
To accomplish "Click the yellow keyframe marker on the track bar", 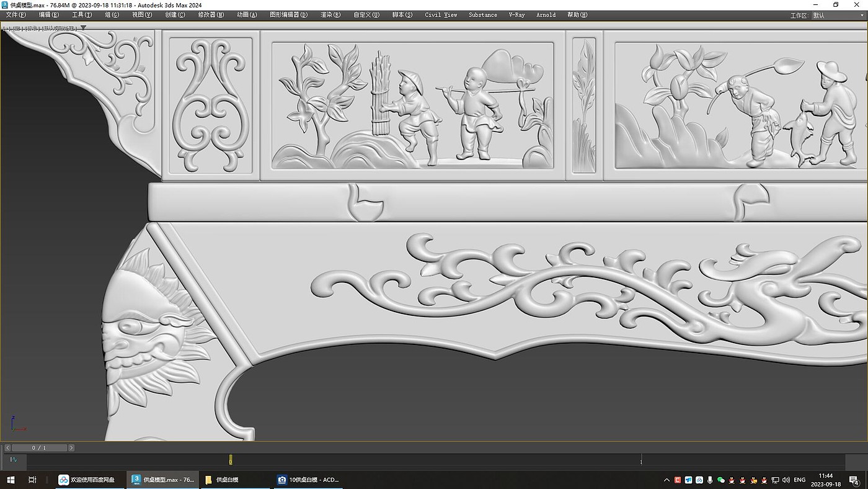I will (231, 460).
